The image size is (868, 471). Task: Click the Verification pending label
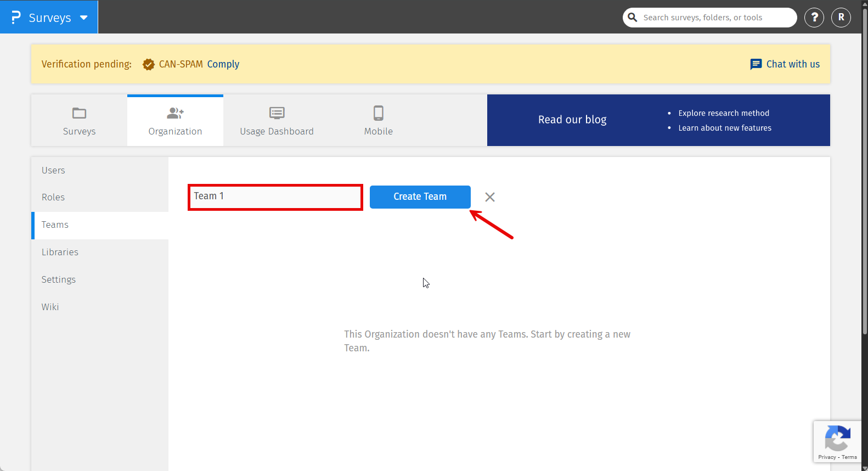pyautogui.click(x=87, y=64)
